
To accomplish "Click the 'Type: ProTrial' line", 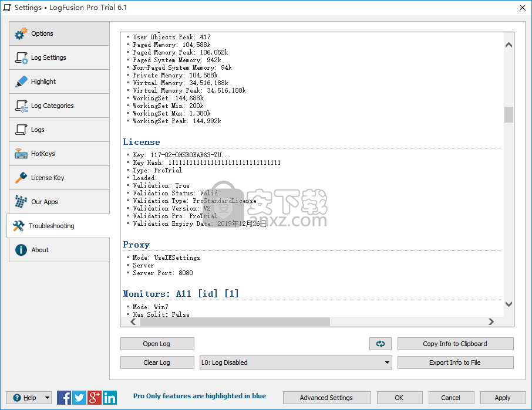I will [x=157, y=170].
